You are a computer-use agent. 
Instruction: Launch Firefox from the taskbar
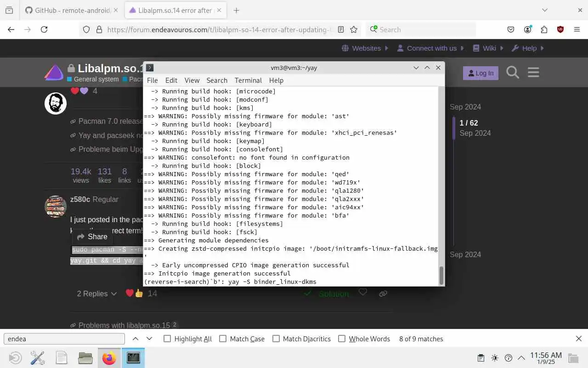[x=109, y=357]
